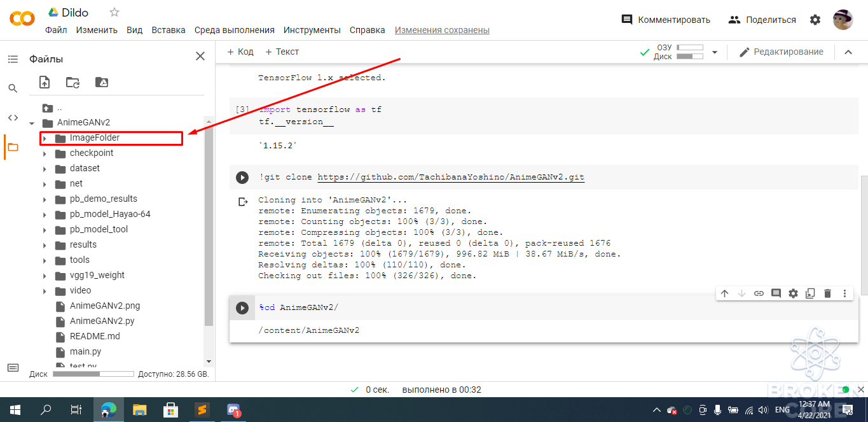Open the Среда выполнения menu
The height and width of the screenshot is (422, 868).
click(235, 30)
